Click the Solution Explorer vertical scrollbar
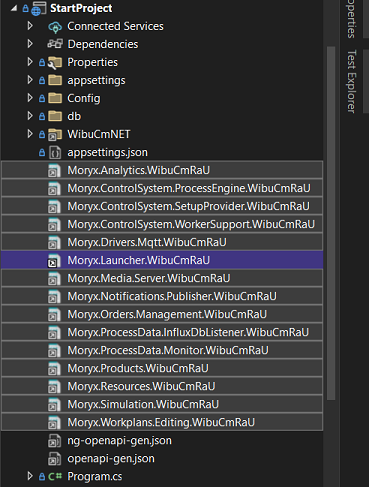Viewport: 369px width, 487px height. 331,223
